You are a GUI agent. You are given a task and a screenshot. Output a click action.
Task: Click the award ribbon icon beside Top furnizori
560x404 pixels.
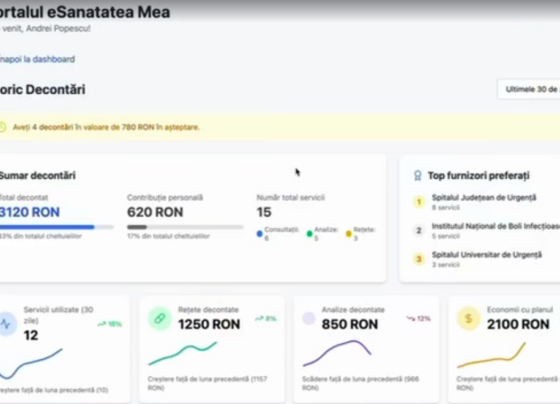(x=418, y=175)
